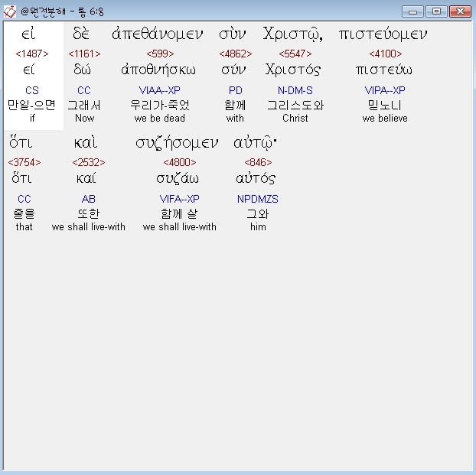Screen dimensions: 476x475
Task: Open Strong's number <1487>
Action: coord(32,54)
